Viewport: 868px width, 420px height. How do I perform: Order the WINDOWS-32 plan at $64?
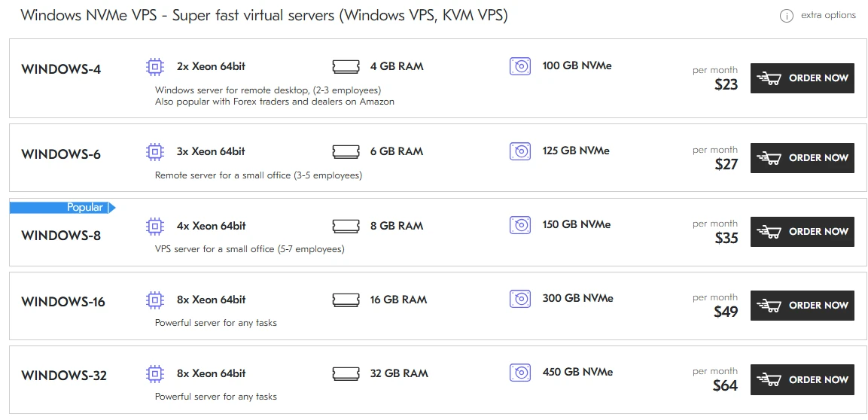pos(802,379)
